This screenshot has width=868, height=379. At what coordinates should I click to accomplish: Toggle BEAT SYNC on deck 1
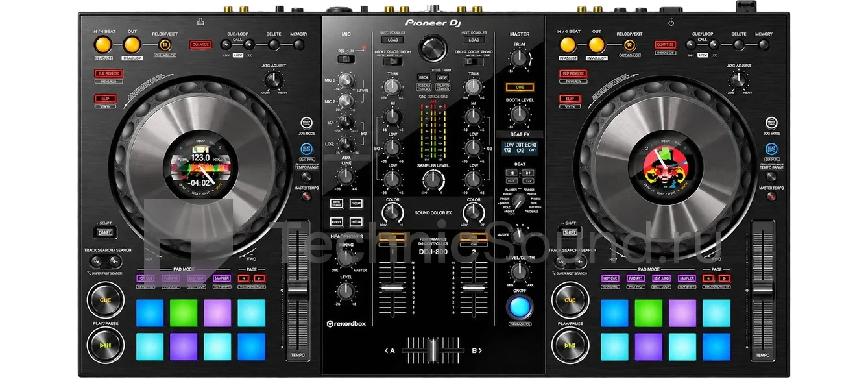coord(306,149)
